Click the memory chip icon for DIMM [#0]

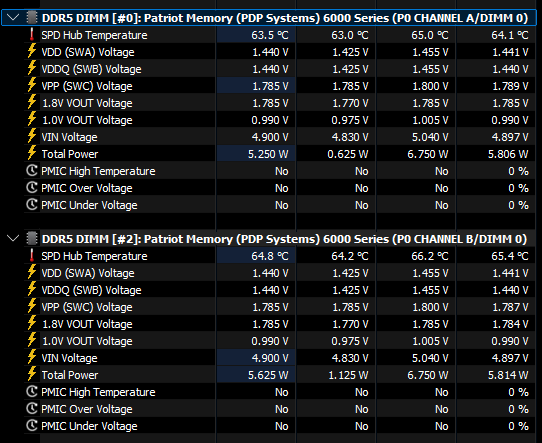click(32, 17)
